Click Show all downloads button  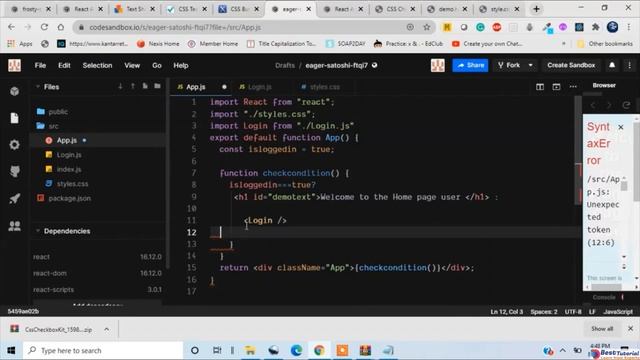tap(602, 329)
